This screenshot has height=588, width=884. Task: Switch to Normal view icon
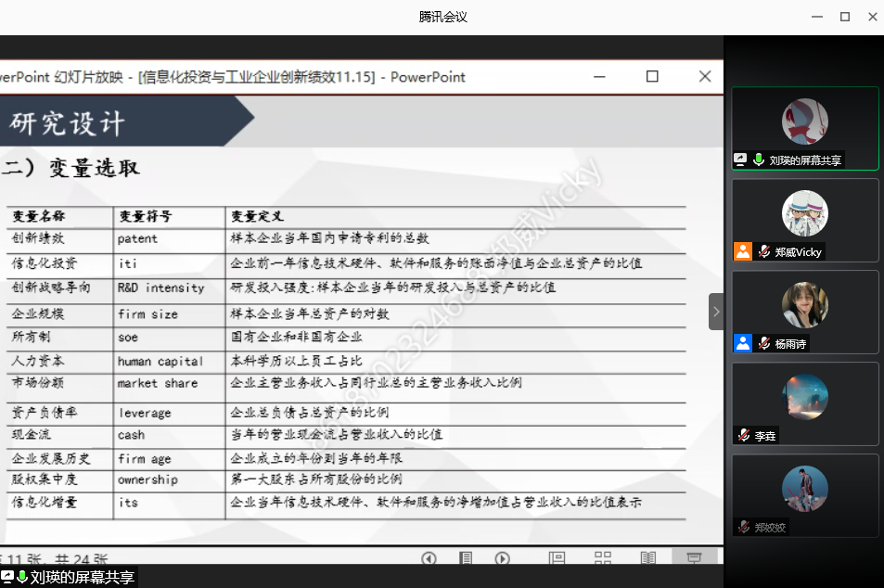(557, 558)
